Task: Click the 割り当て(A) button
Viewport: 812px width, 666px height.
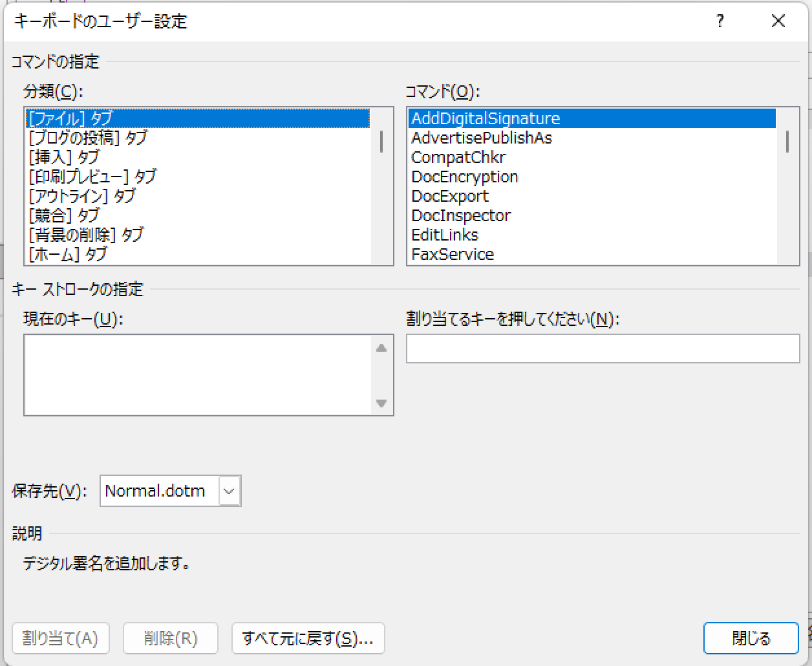Action: [x=60, y=638]
